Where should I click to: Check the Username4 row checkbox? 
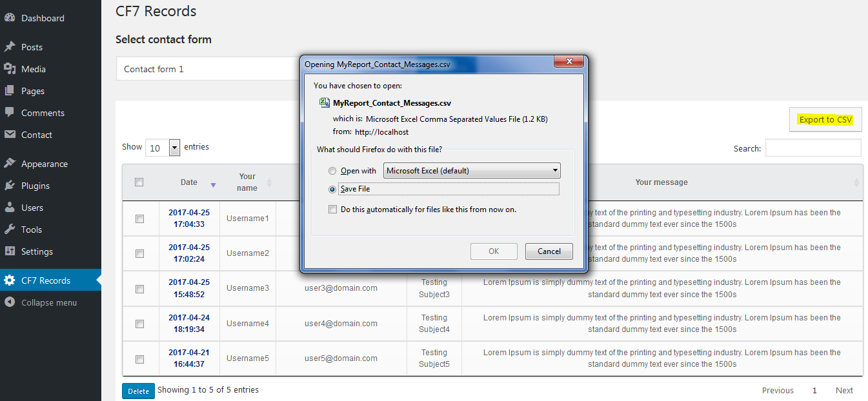[x=139, y=324]
